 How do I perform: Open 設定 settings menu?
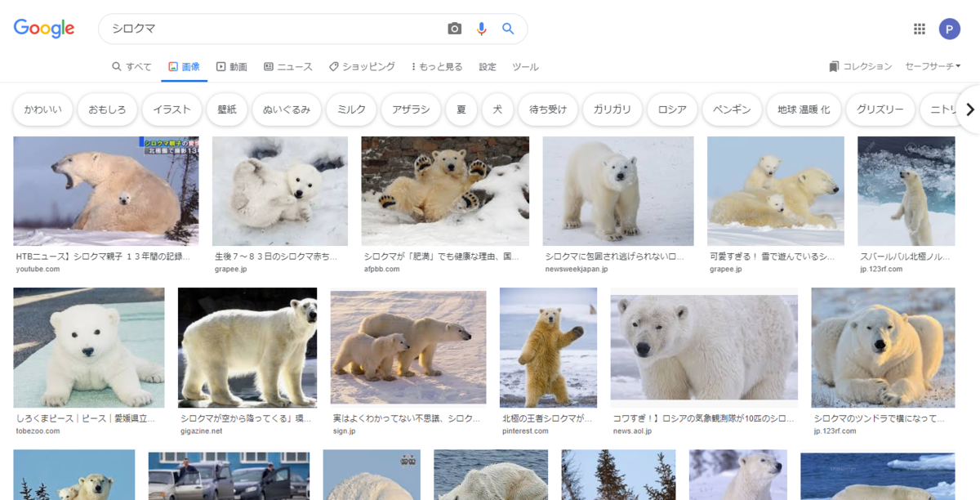point(488,66)
